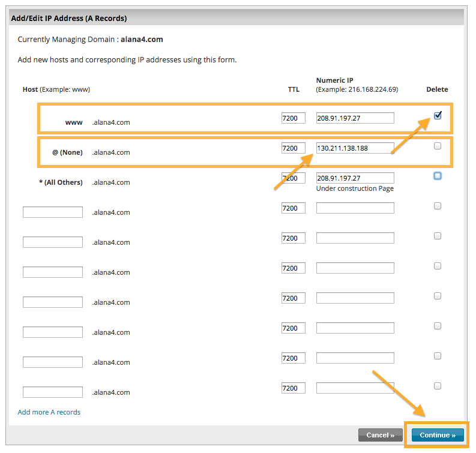Image resolution: width=476 pixels, height=453 pixels.
Task: Tick Delete checkbox for * (All Others) record
Action: point(438,176)
